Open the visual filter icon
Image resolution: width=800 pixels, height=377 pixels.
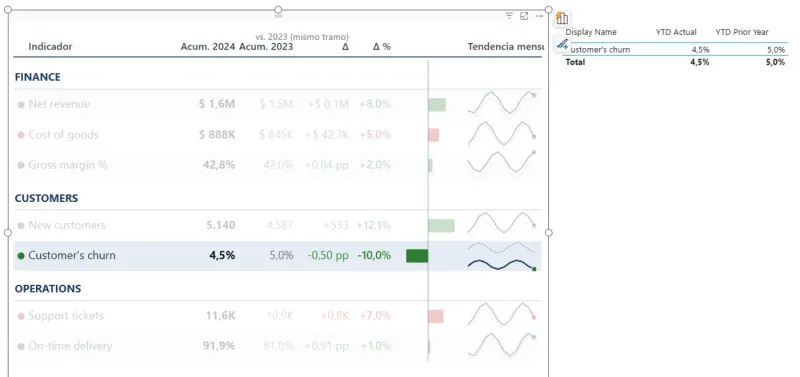pyautogui.click(x=509, y=16)
